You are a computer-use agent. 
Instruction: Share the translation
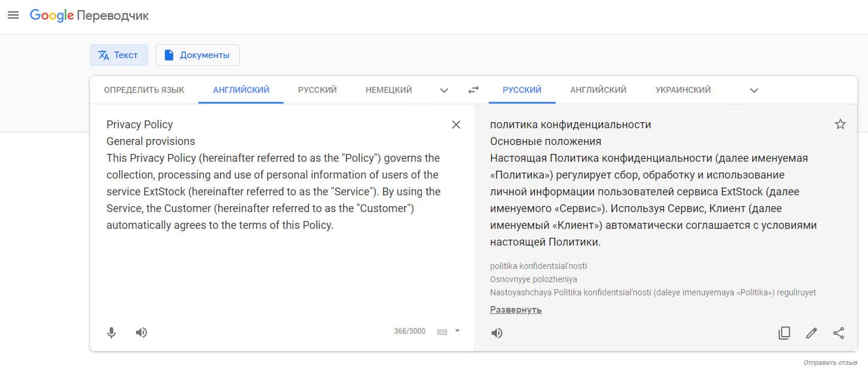tap(839, 333)
